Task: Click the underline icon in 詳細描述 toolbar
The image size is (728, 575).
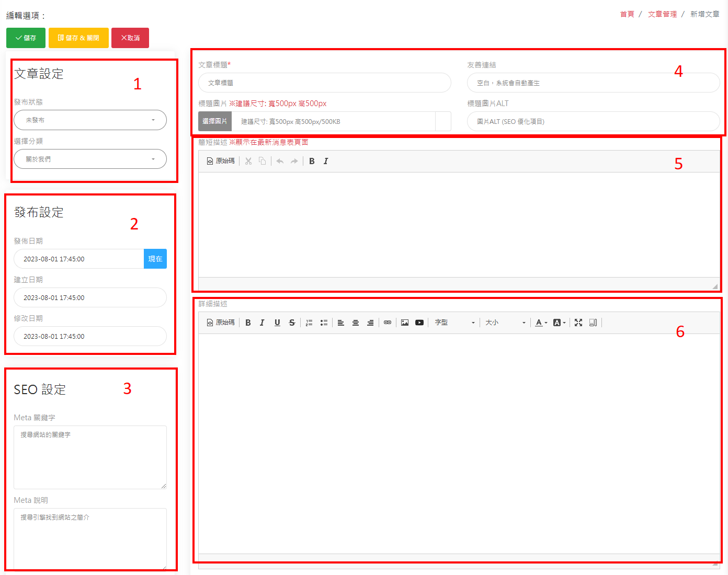Action: click(277, 323)
